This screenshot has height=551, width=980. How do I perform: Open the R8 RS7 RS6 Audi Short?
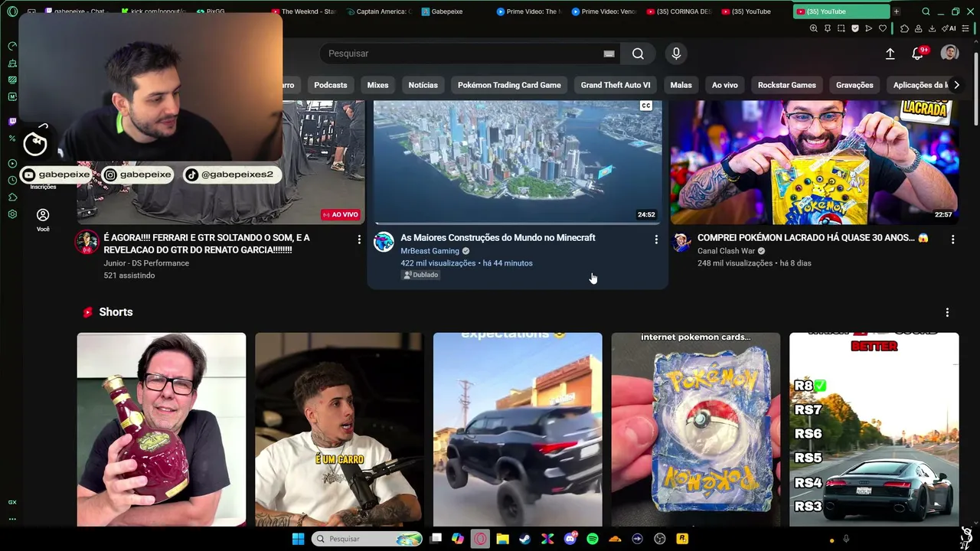(x=874, y=429)
